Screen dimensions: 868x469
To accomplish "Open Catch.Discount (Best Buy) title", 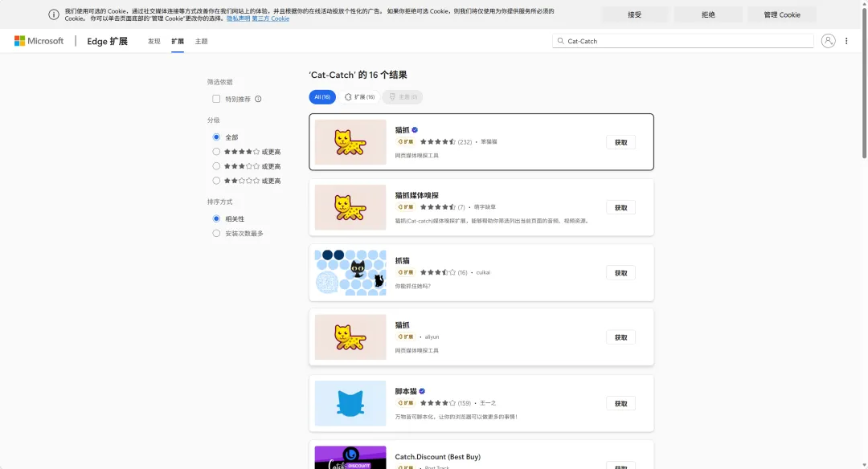I will click(438, 456).
